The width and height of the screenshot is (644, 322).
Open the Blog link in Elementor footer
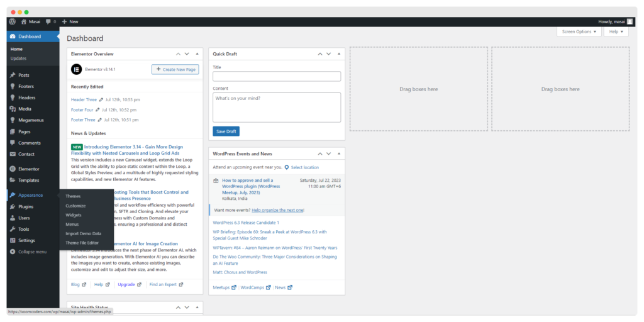pos(75,284)
